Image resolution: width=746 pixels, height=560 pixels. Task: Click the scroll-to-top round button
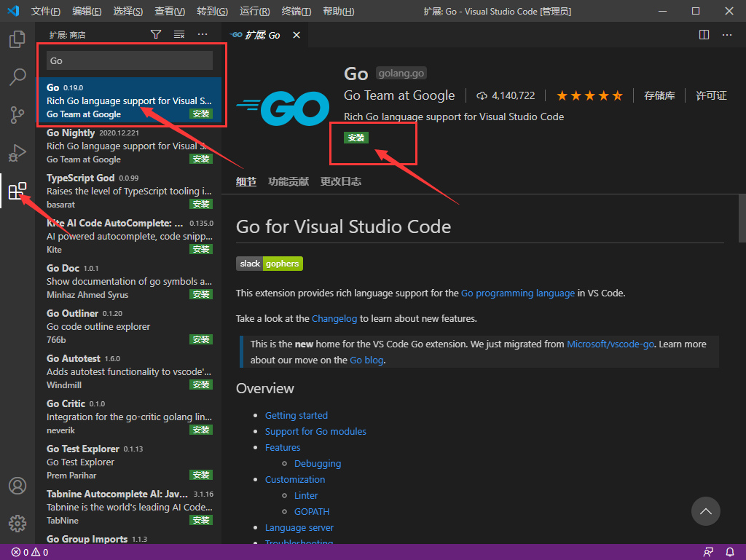tap(705, 511)
